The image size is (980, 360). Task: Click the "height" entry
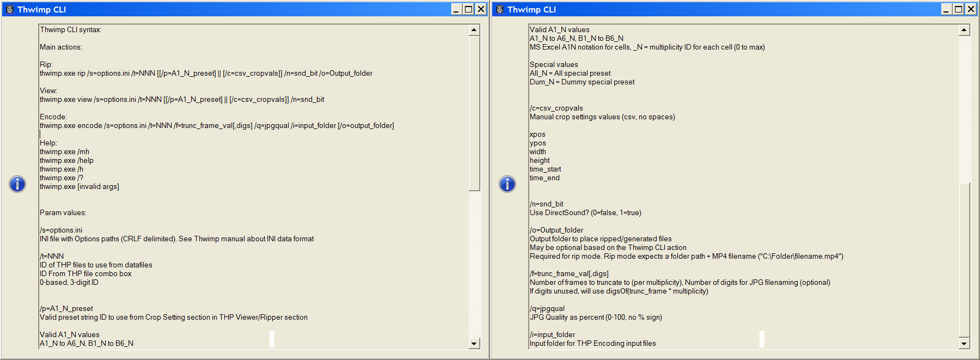(x=540, y=161)
